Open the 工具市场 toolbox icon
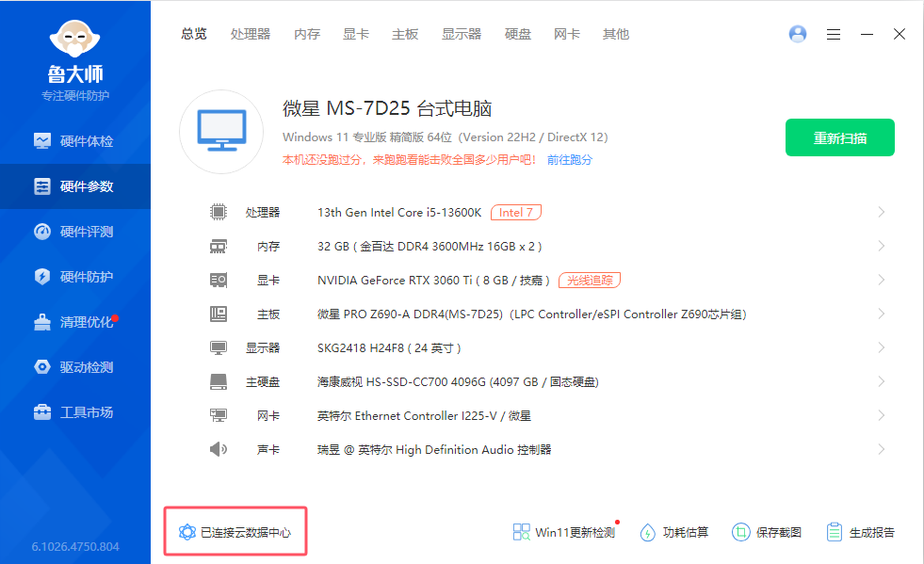Image resolution: width=924 pixels, height=564 pixels. [41, 412]
